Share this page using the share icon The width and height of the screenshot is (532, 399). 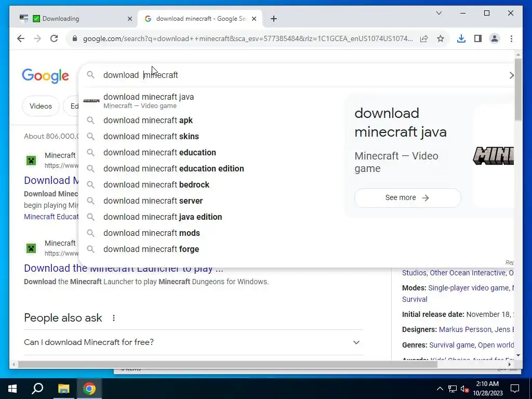click(x=424, y=38)
